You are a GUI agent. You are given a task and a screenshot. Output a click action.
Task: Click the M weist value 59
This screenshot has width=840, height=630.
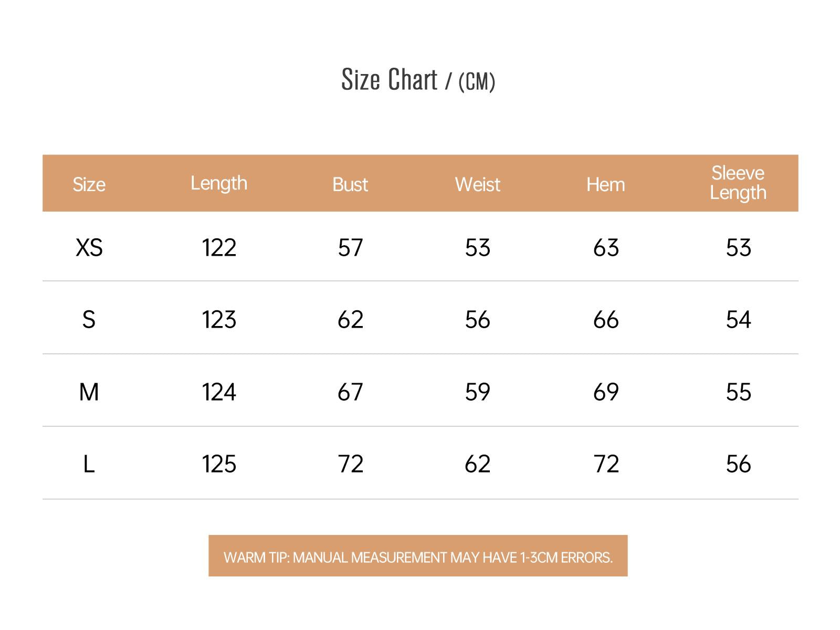click(477, 392)
